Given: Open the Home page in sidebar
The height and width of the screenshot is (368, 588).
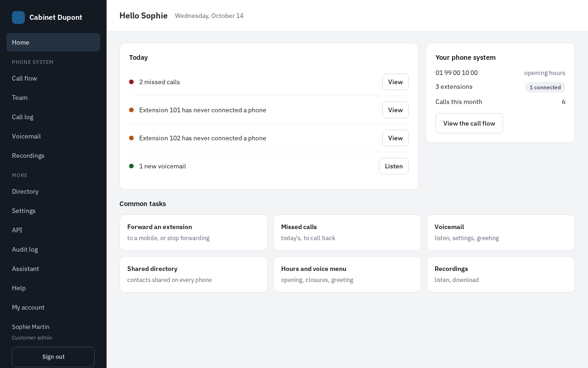Looking at the screenshot, I should coord(53,42).
